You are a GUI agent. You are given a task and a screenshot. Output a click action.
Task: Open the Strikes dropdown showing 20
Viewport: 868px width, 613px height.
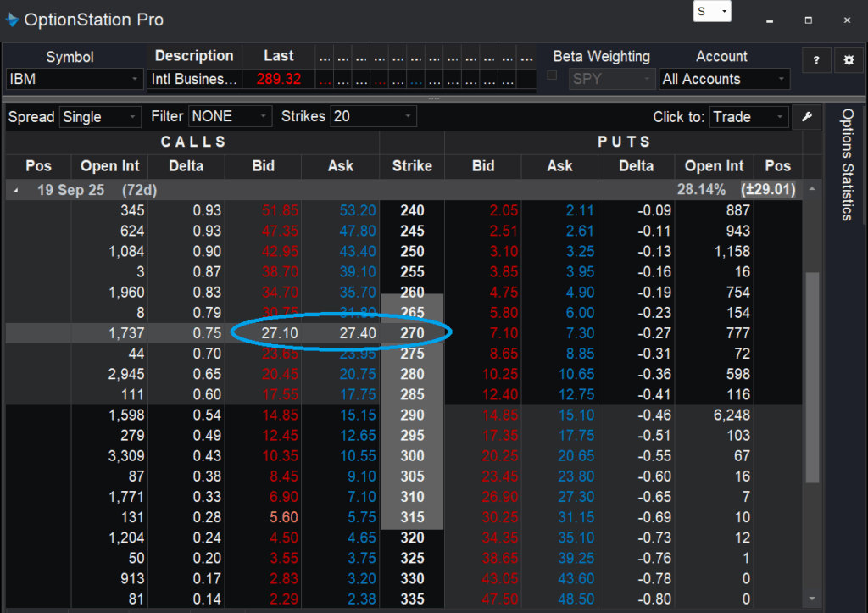point(373,116)
